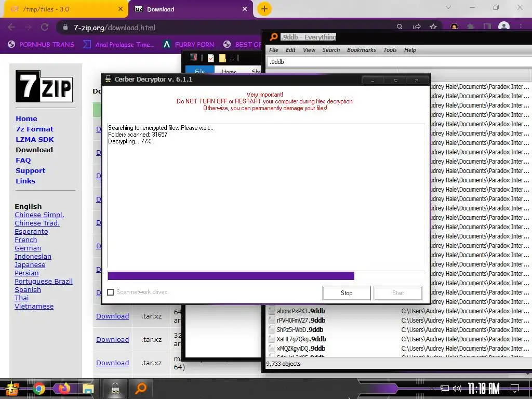532x399 pixels.
Task: Open the custom Start menu icon
Action: pos(11,389)
